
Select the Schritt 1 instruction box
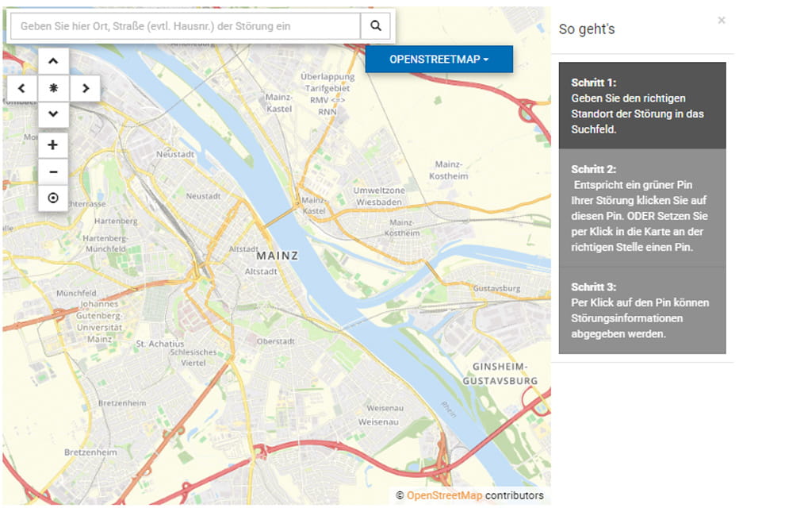click(642, 106)
